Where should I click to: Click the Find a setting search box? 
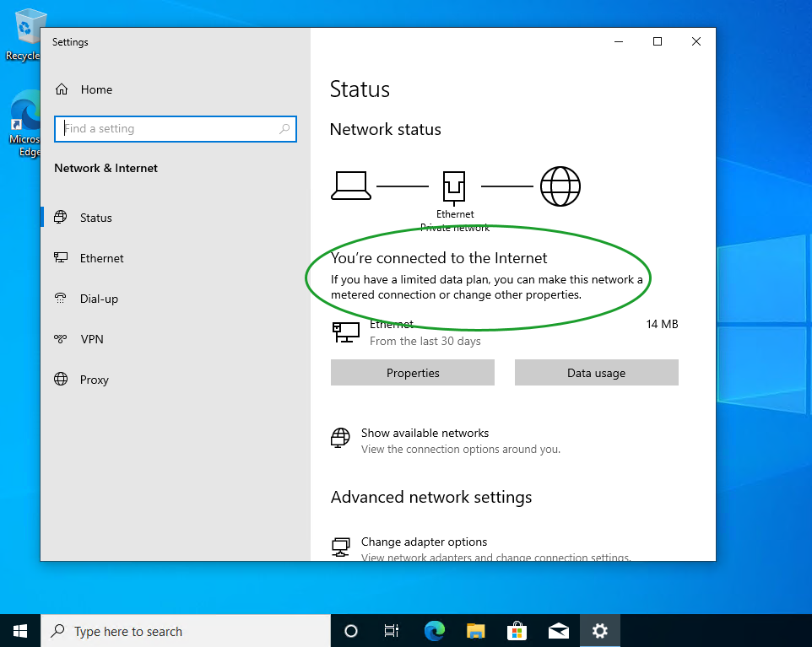tap(169, 129)
